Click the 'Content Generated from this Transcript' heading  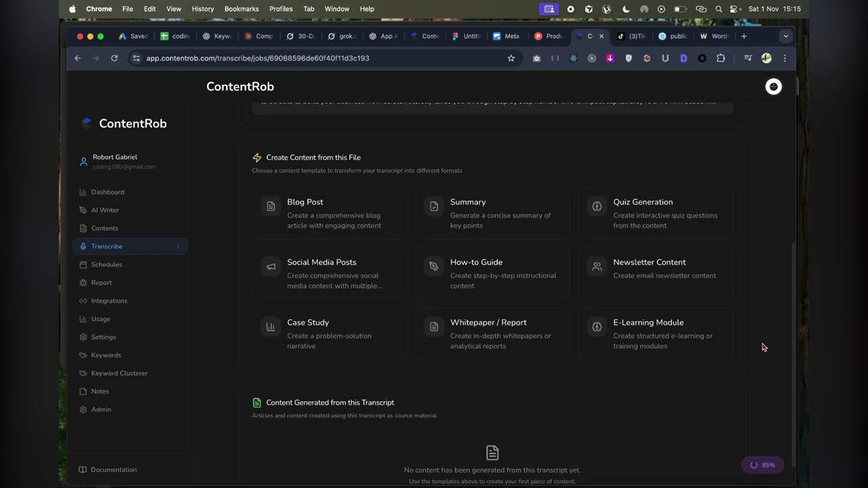[330, 403]
